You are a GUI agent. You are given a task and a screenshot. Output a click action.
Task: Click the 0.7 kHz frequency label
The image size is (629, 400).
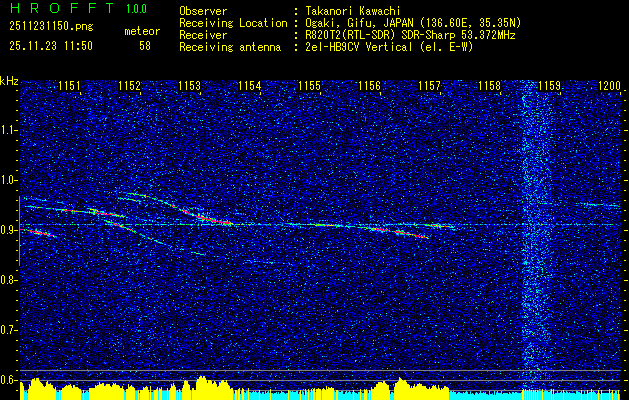point(9,330)
